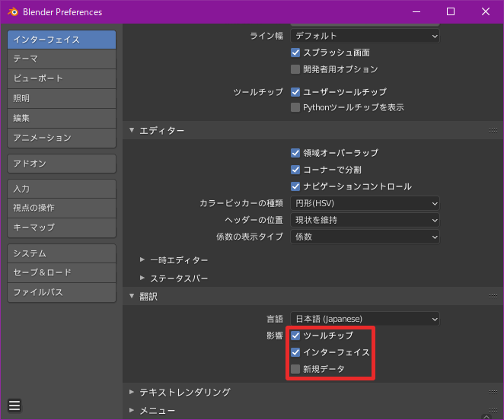Click the Blender logo in title bar
504x420 pixels.
coord(13,12)
